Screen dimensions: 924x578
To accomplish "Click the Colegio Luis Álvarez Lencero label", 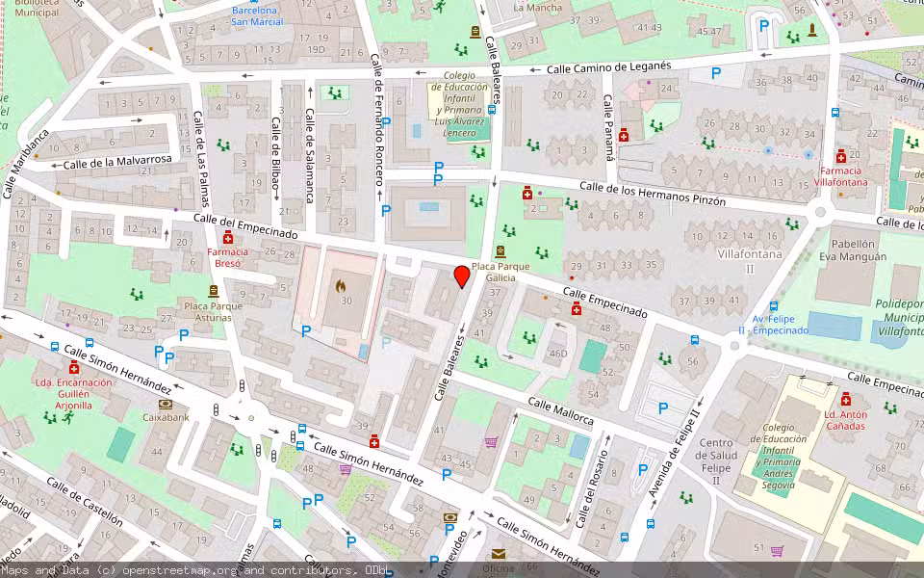I will pos(459,106).
